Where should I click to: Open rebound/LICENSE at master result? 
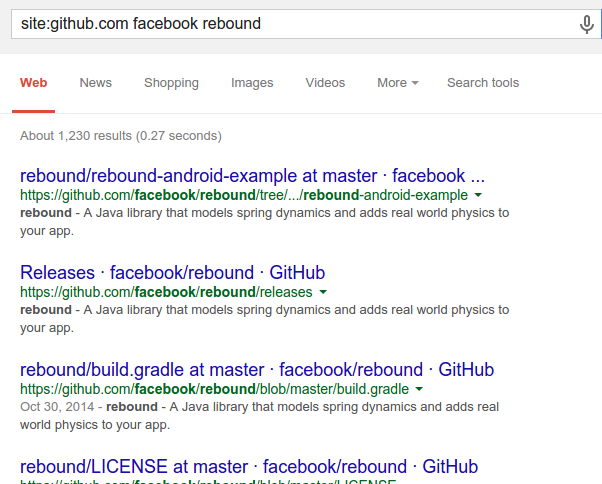tap(249, 467)
